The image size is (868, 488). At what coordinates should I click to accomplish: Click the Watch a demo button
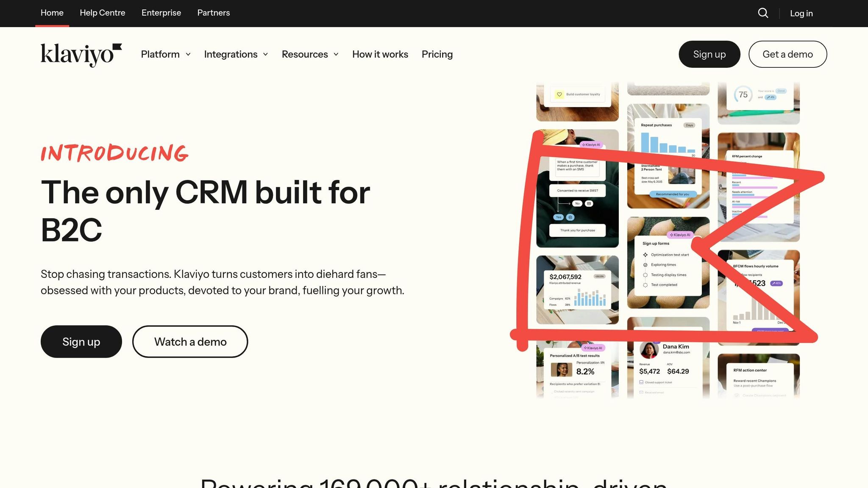point(190,341)
